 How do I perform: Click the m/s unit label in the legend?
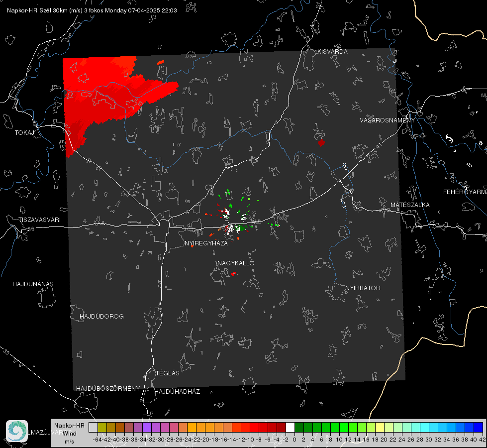pos(69,442)
